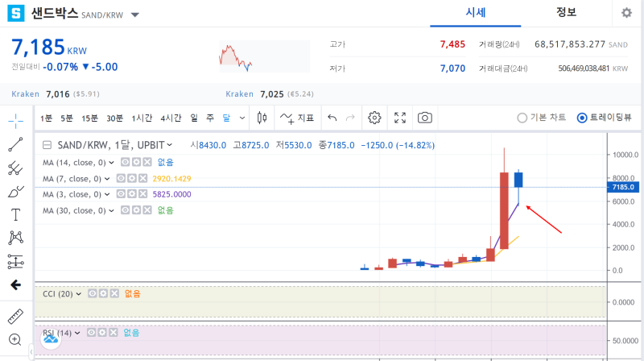Select the crosshair cursor tool
The image size is (644, 361).
[x=15, y=121]
